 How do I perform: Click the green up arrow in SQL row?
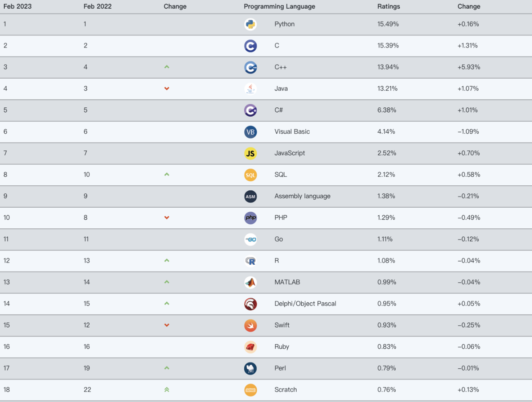click(x=167, y=175)
